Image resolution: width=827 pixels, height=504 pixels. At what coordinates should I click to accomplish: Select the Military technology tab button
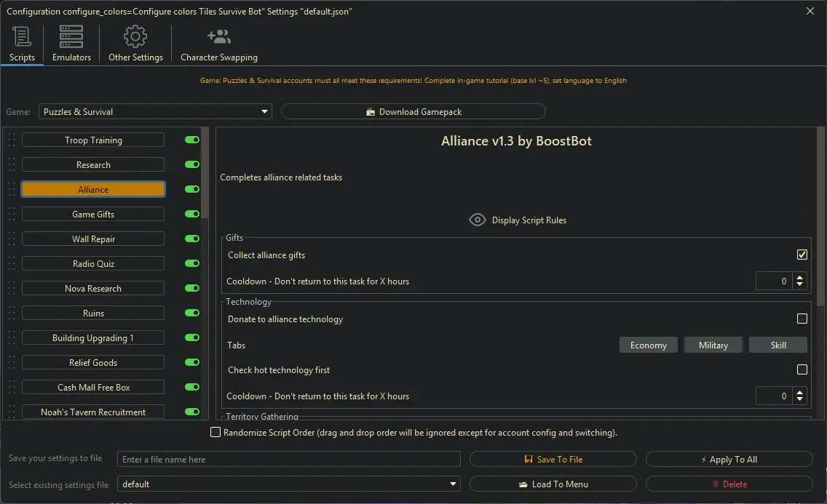pyautogui.click(x=713, y=345)
